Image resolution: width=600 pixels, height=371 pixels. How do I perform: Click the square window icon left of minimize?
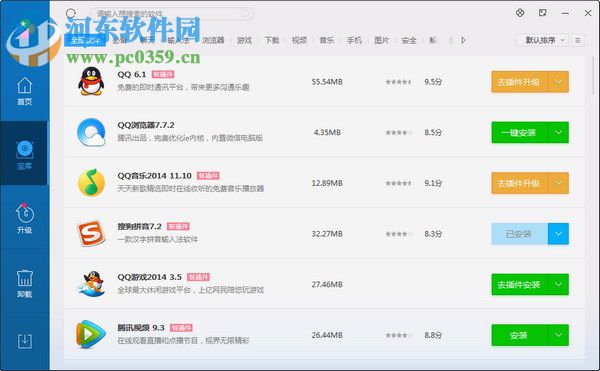[542, 13]
